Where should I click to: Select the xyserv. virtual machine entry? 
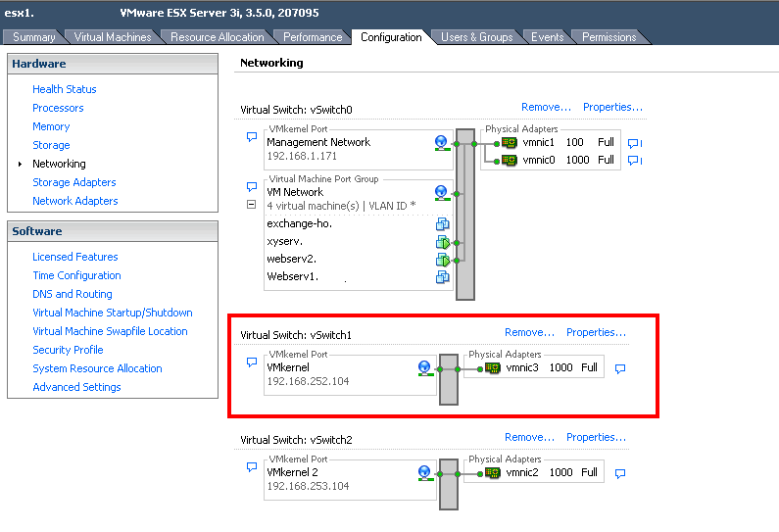285,241
